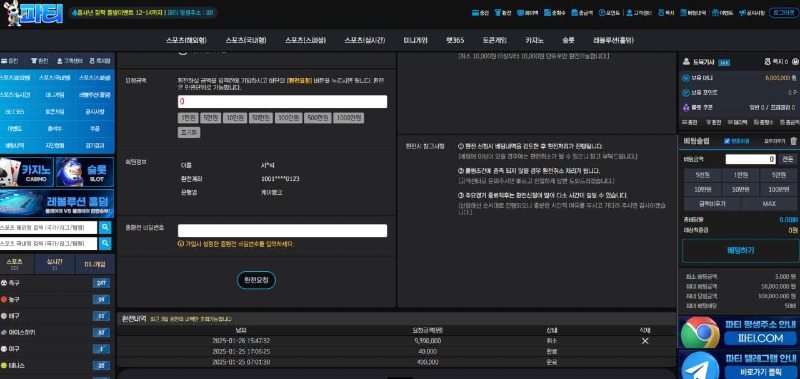
Task: Focus the withdrawal amount input field
Action: (x=282, y=102)
